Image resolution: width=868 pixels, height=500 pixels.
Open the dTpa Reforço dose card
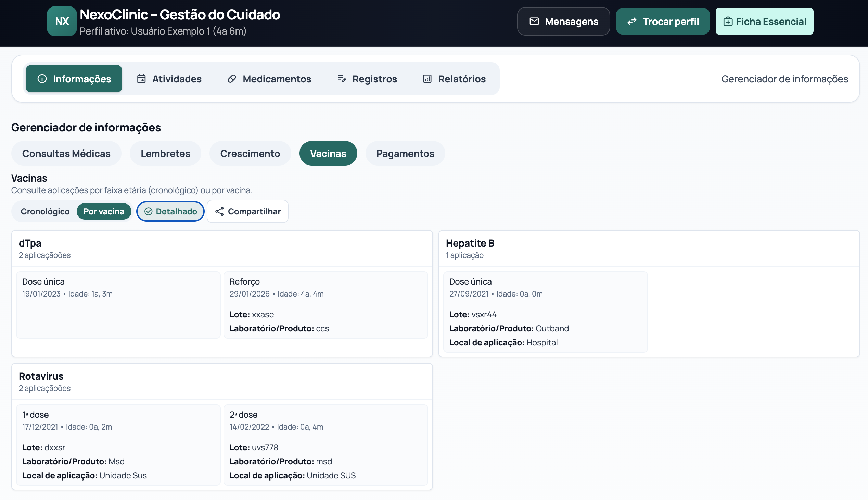click(x=326, y=305)
